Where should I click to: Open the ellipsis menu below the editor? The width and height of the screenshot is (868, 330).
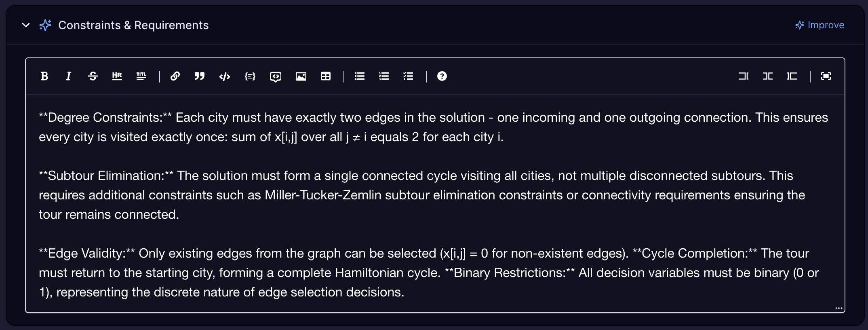(839, 308)
